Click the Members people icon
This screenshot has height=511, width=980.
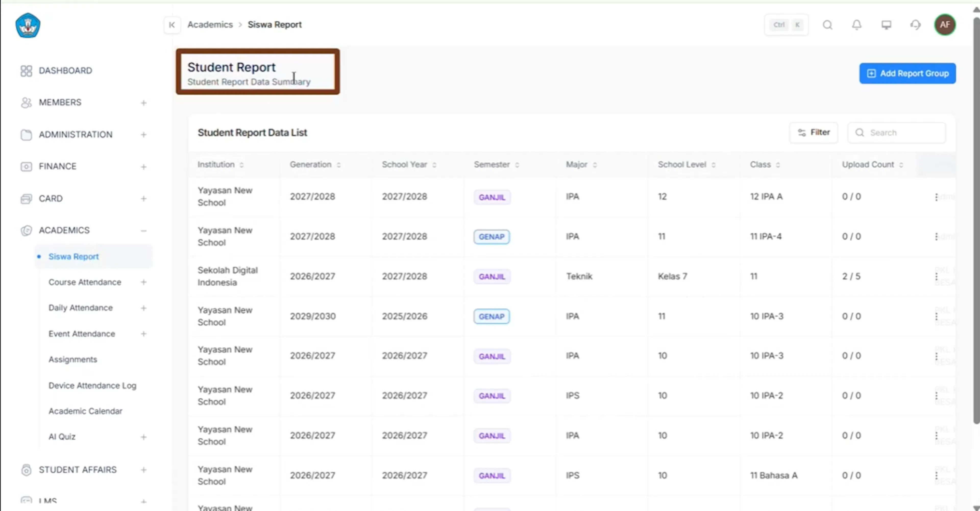(x=26, y=103)
